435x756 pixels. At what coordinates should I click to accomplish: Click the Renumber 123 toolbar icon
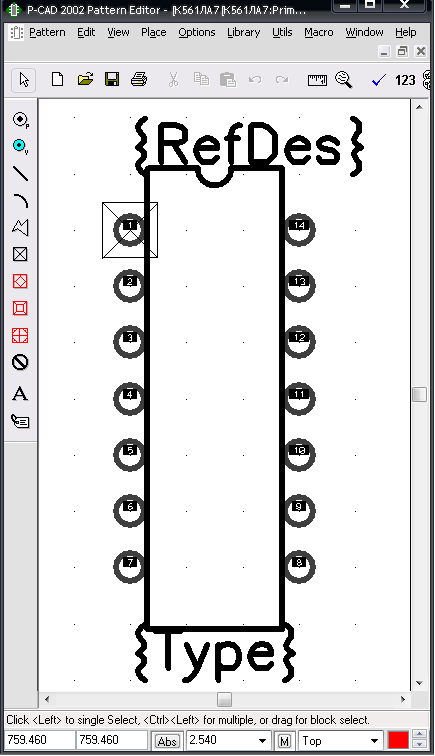405,80
